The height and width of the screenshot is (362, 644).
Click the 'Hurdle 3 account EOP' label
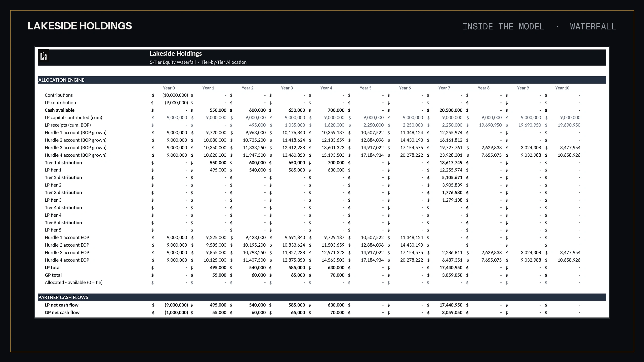67,253
